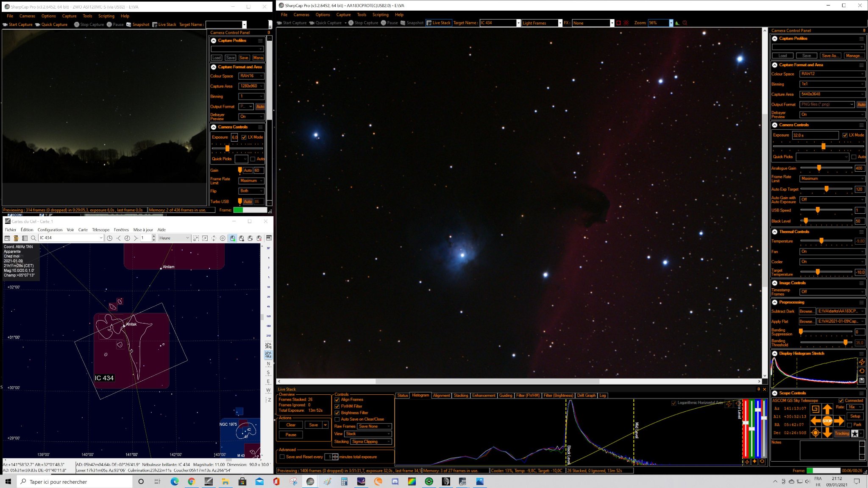Click the lightning icon below the Live Stack colour sliders
This screenshot has height=488, width=868.
(747, 462)
